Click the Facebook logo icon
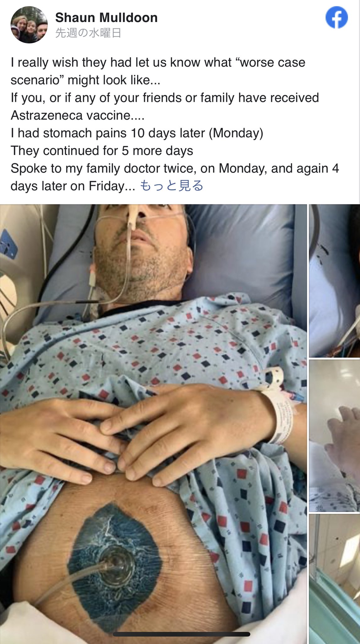The width and height of the screenshot is (360, 644). 337,18
